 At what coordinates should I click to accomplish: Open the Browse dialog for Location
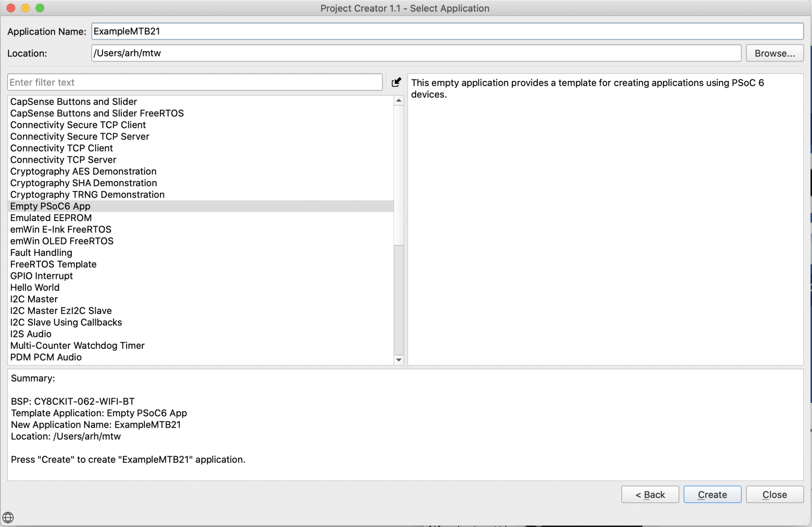774,53
